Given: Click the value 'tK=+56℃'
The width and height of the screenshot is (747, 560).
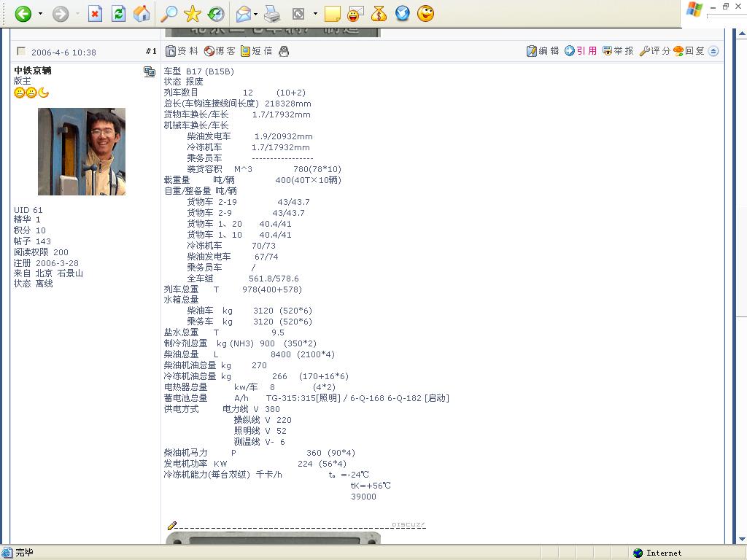Looking at the screenshot, I should click(371, 486).
